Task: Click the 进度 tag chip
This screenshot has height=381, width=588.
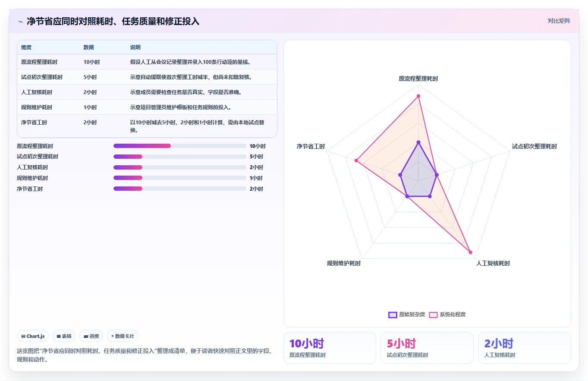Action: click(91, 336)
